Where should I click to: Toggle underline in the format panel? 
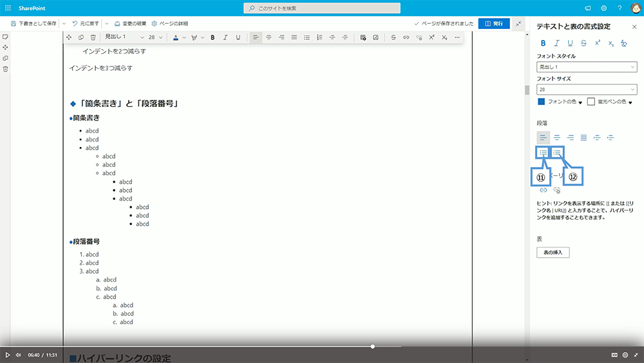(x=570, y=43)
